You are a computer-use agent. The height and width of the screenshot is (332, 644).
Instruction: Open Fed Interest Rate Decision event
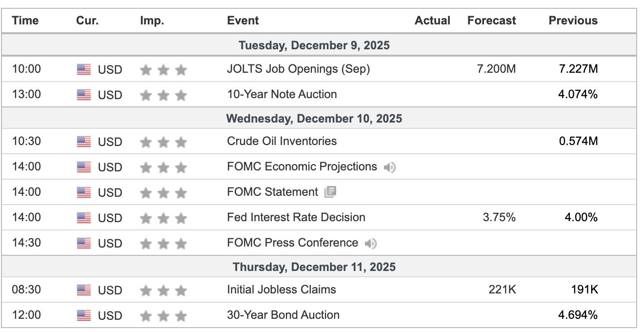[x=296, y=217]
